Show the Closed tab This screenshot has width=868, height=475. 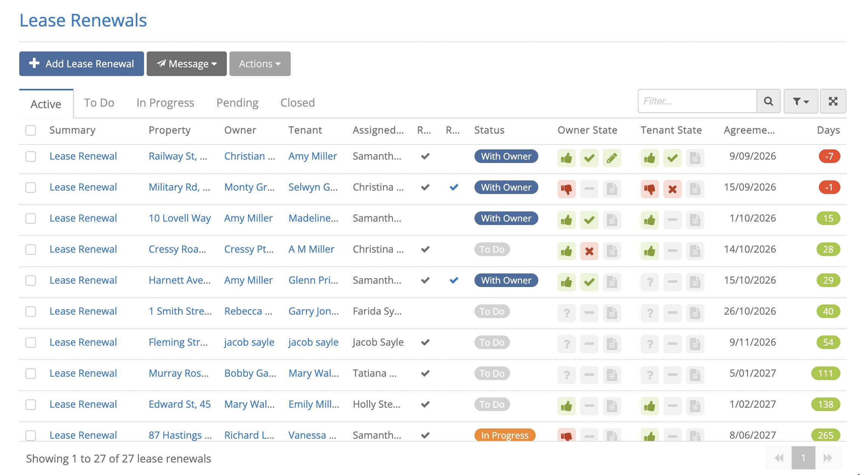tap(298, 102)
